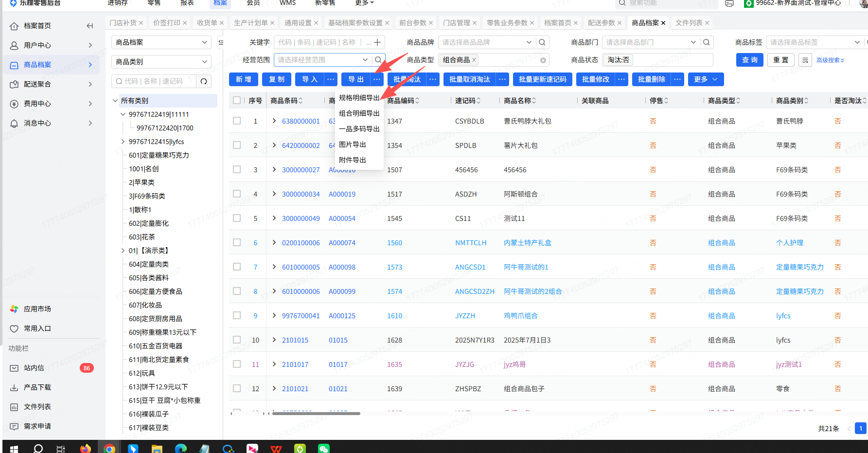Open the 站内信 inbox icon
Image resolution: width=868 pixels, height=453 pixels.
(14, 368)
